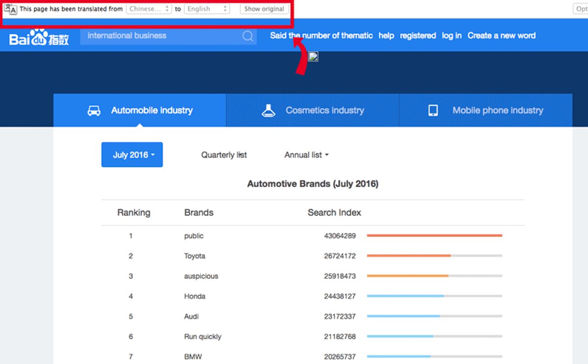Image resolution: width=588 pixels, height=364 pixels.
Task: Click the 'public' brand search index bar
Action: 435,236
